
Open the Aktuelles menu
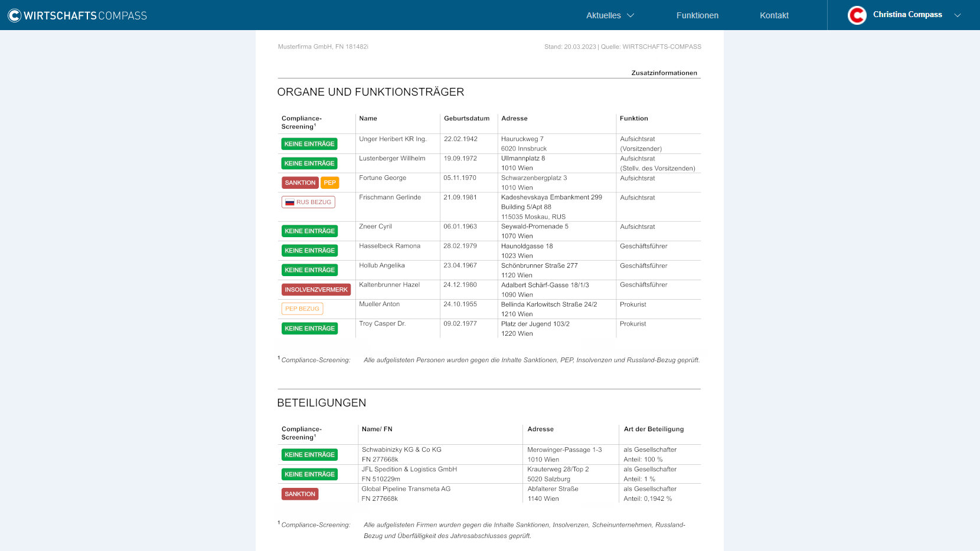coord(603,15)
